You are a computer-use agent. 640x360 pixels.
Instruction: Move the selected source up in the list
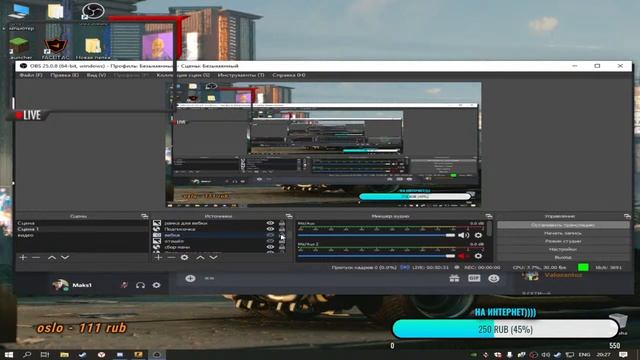pos(200,258)
